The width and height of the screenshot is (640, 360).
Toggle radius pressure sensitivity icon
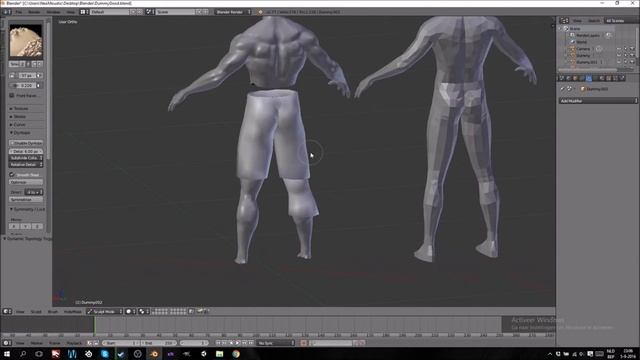click(39, 76)
